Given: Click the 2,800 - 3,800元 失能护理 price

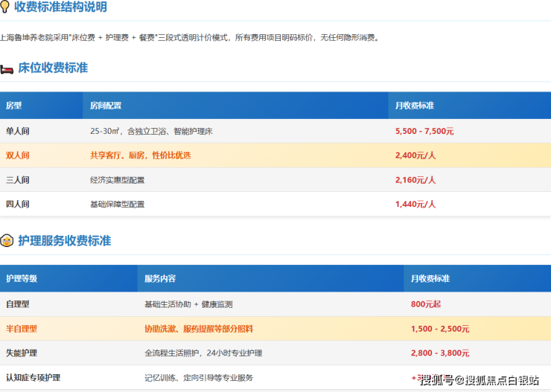Looking at the screenshot, I should tap(440, 353).
